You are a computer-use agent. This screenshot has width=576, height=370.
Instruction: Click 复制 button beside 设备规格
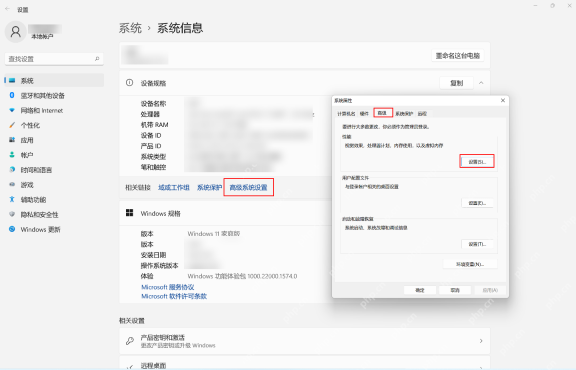click(457, 83)
